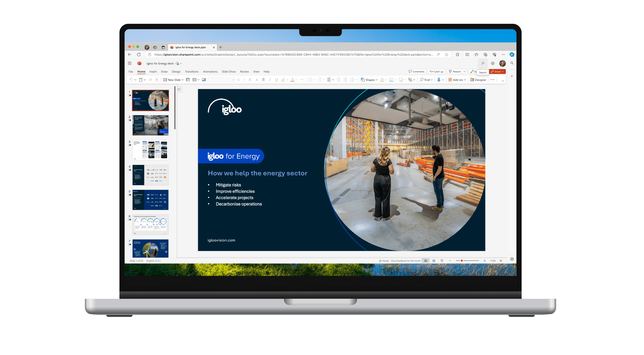Click the Comments button
The height and width of the screenshot is (355, 644).
(416, 72)
